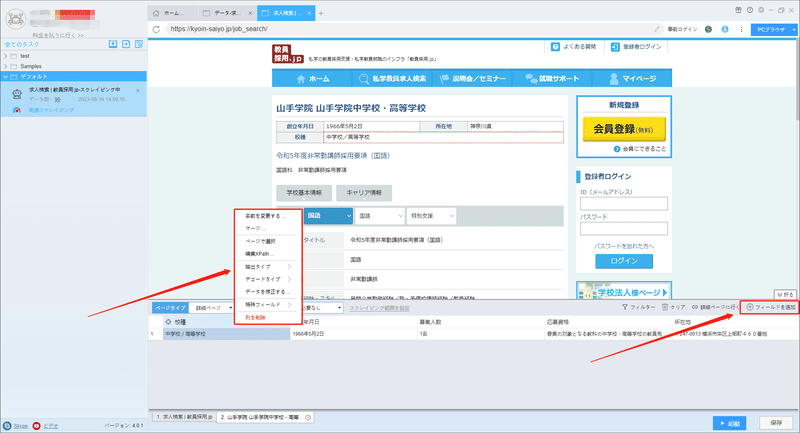
Task: Click the 起動 start button
Action: tap(730, 423)
